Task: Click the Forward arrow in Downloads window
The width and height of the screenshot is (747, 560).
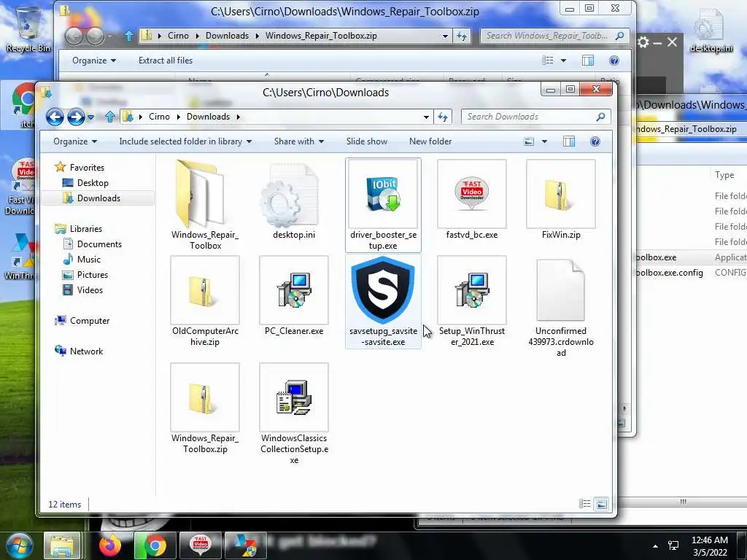Action: pyautogui.click(x=76, y=117)
